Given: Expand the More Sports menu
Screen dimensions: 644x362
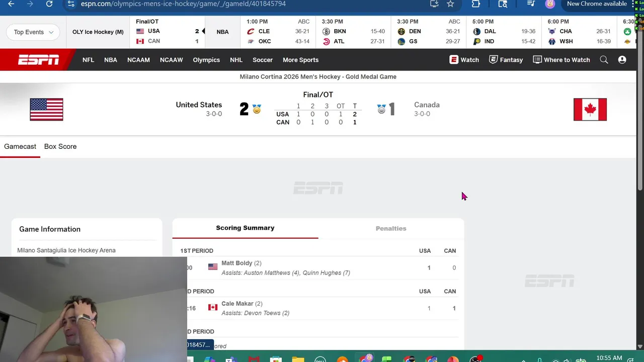Looking at the screenshot, I should 300,60.
